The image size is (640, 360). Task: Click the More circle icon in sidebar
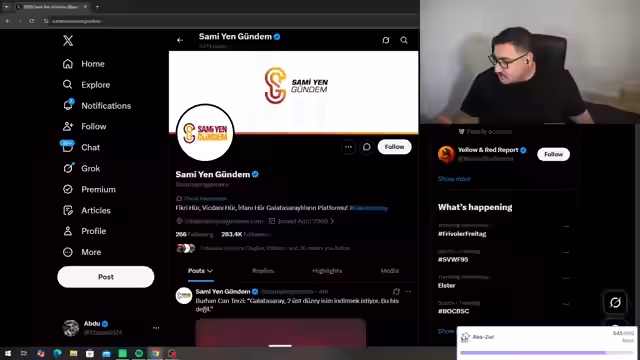(68, 252)
